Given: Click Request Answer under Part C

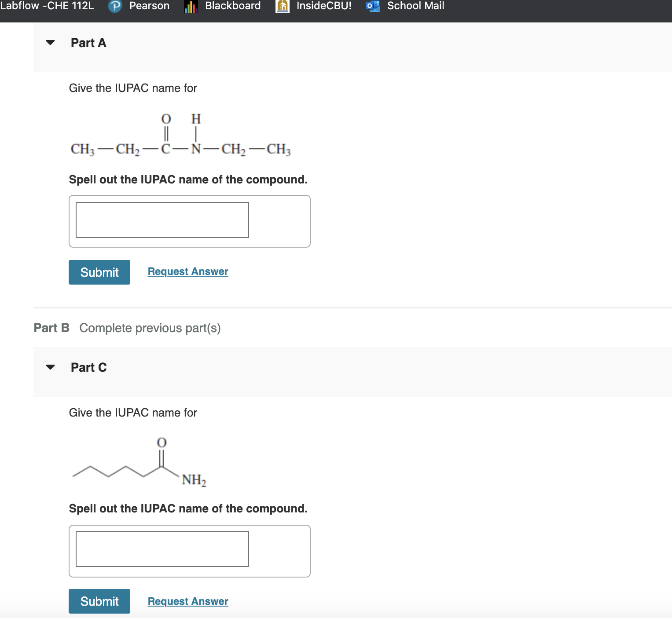Looking at the screenshot, I should click(x=187, y=601).
